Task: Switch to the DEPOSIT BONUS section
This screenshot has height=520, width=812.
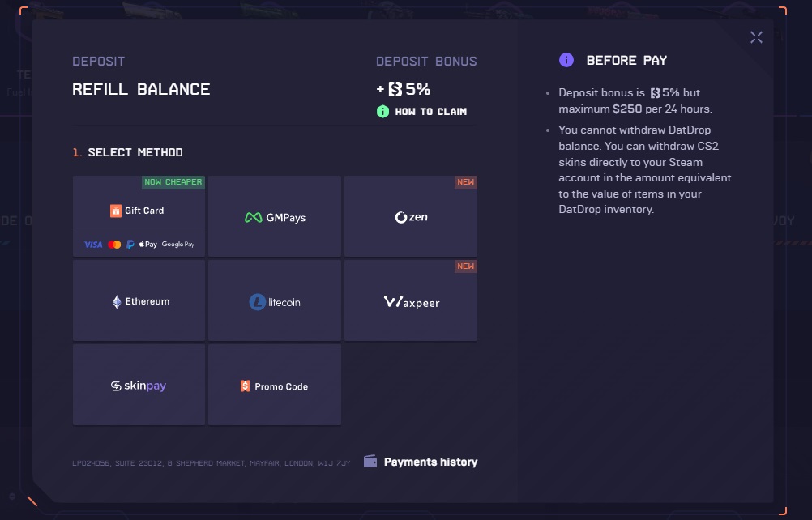Action: coord(426,61)
